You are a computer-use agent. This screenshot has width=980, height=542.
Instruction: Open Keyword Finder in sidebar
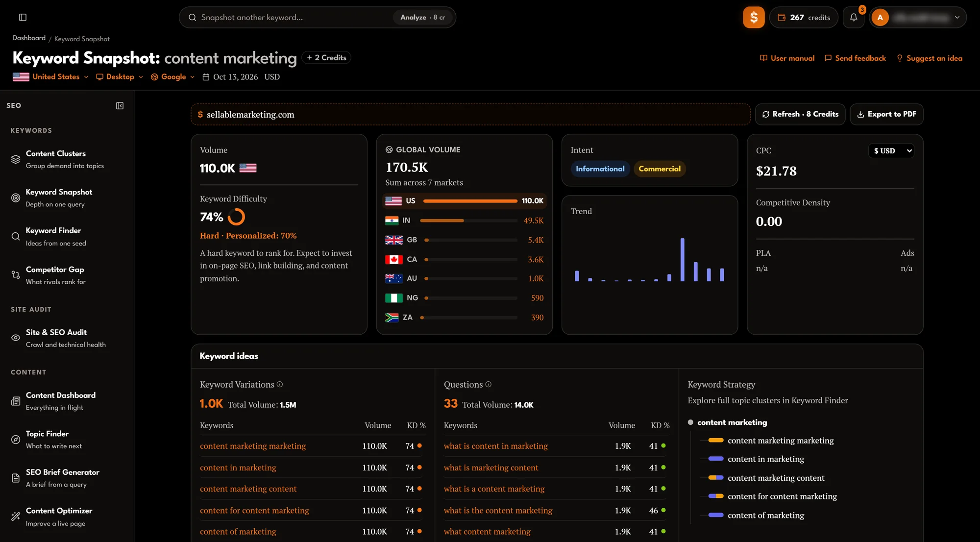coord(67,236)
